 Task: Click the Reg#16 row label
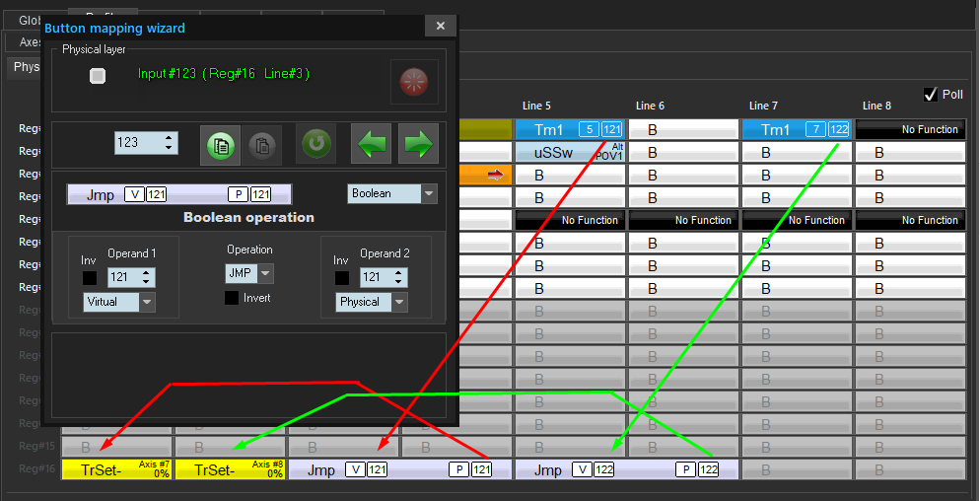36,468
